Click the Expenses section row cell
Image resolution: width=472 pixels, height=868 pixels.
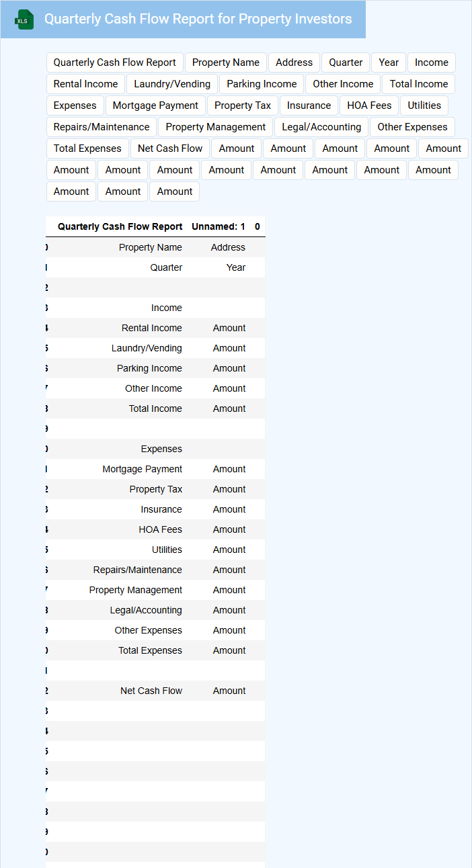pyautogui.click(x=161, y=449)
